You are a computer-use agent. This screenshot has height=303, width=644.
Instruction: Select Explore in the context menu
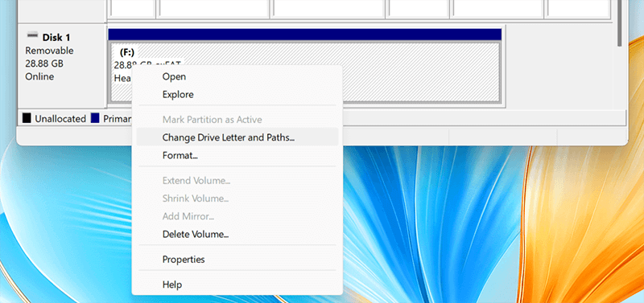[x=237, y=95]
